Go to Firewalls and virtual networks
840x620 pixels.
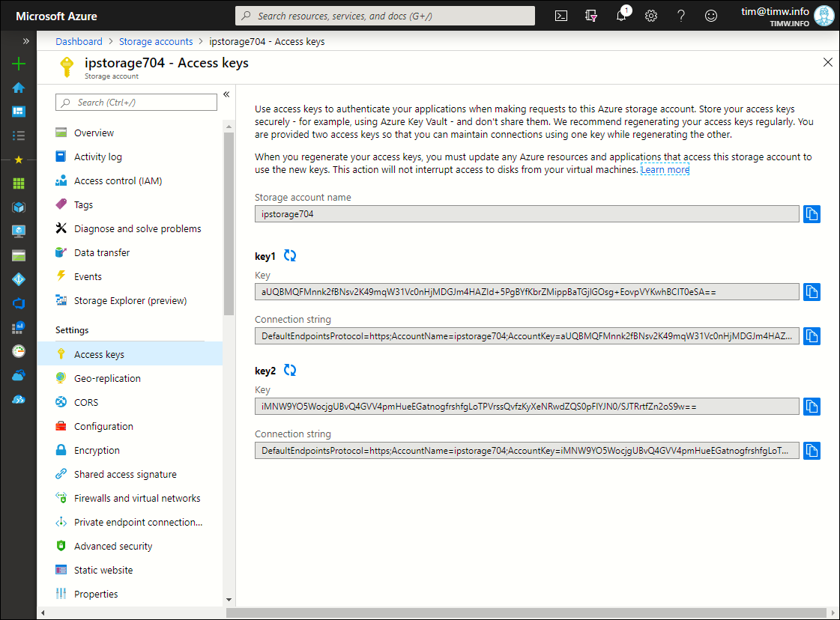[137, 499]
